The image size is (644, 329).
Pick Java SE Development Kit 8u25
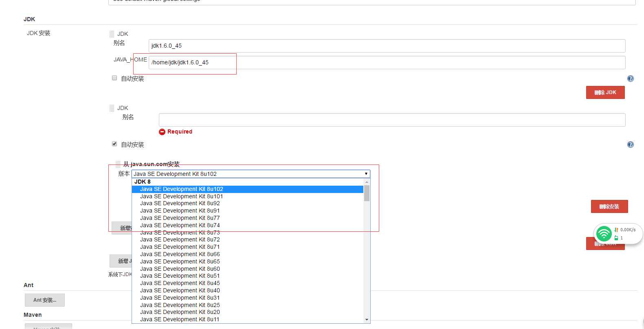[x=248, y=305]
